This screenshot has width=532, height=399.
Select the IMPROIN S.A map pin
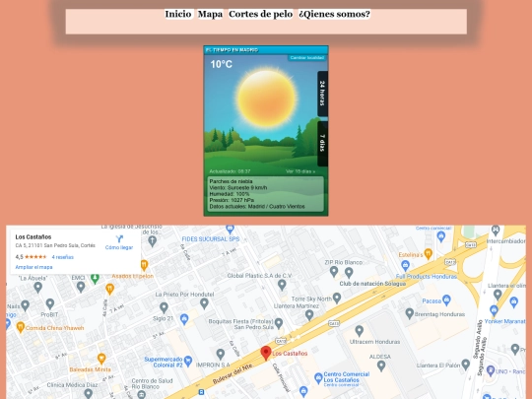tap(221, 354)
